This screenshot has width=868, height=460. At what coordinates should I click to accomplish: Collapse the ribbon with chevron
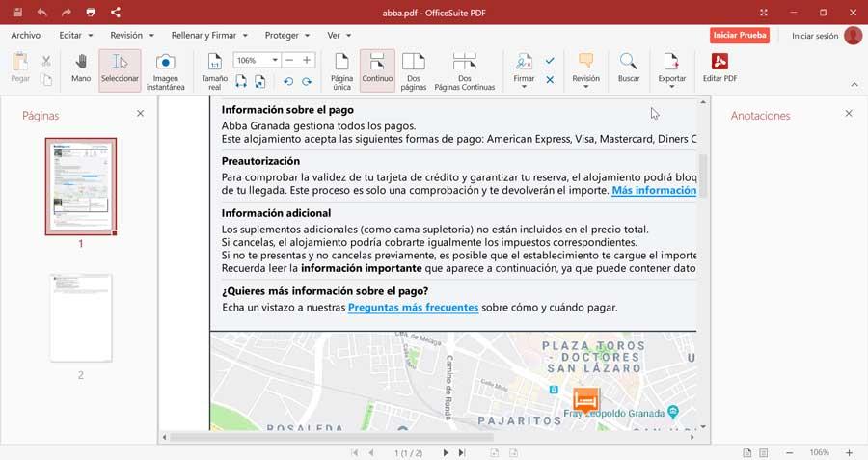pyautogui.click(x=854, y=84)
